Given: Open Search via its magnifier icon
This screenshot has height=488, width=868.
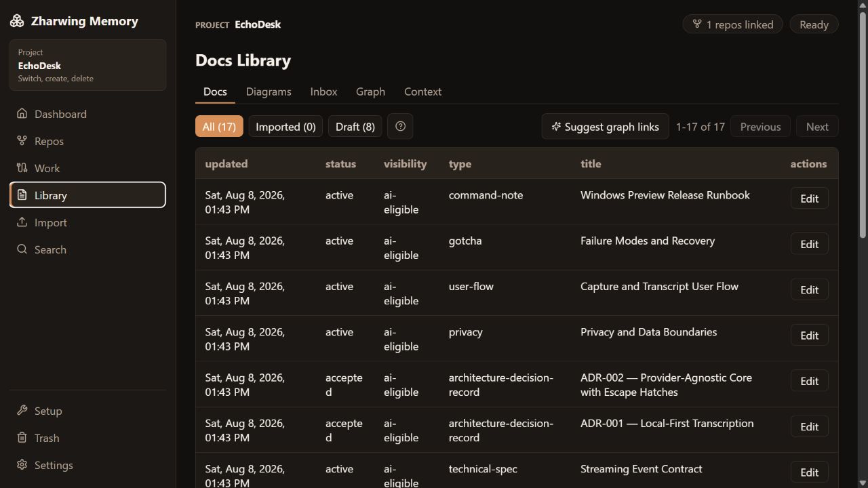Looking at the screenshot, I should (22, 249).
